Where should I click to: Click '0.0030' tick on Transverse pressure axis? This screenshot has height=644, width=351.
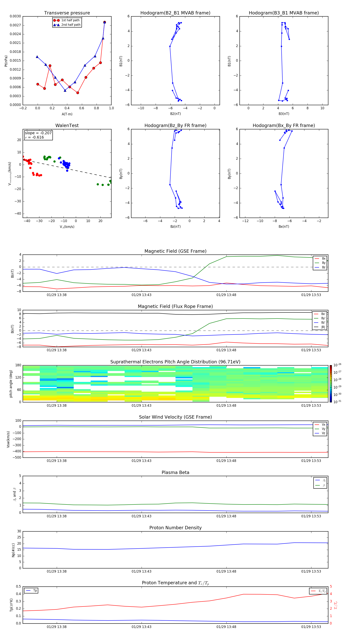coord(15,16)
